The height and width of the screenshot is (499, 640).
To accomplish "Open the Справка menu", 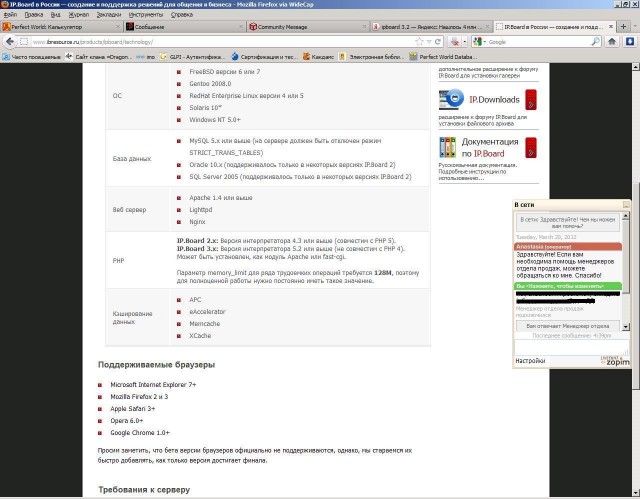I will tap(182, 15).
